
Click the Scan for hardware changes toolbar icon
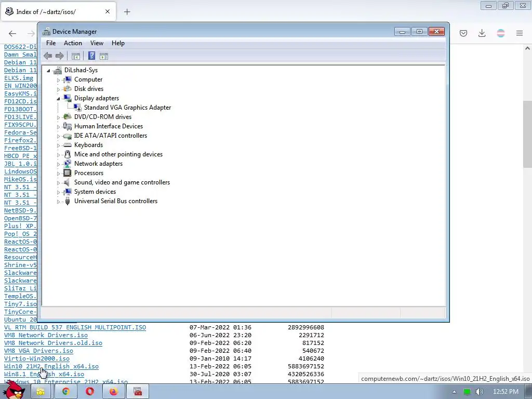click(104, 56)
